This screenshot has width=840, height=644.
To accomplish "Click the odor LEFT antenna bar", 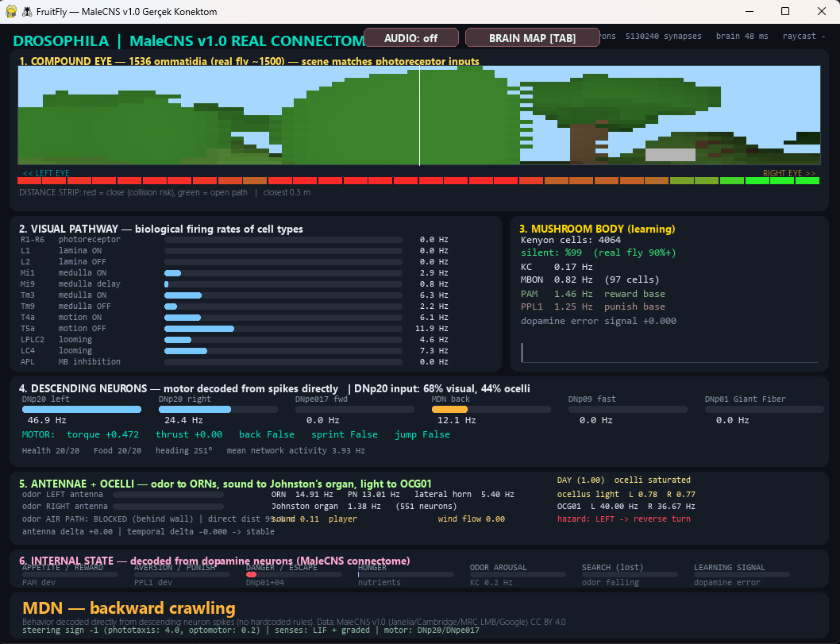I will (x=168, y=495).
